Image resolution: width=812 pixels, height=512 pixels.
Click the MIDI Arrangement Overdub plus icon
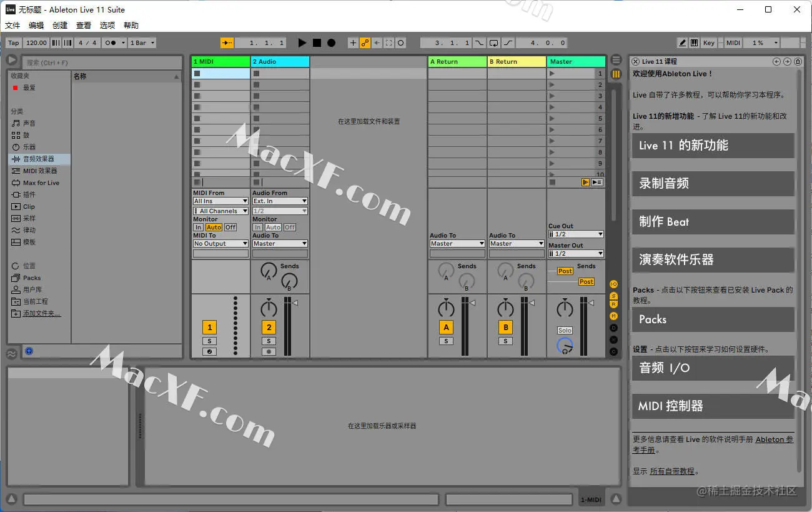[353, 43]
